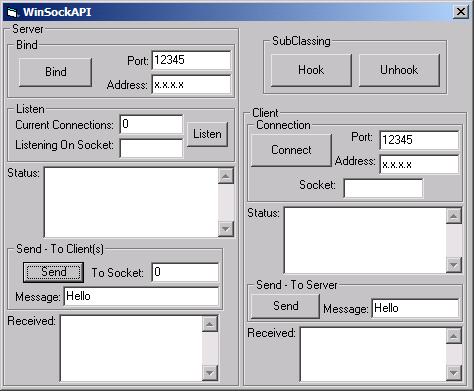Focus the Client Connection Port field

point(419,140)
